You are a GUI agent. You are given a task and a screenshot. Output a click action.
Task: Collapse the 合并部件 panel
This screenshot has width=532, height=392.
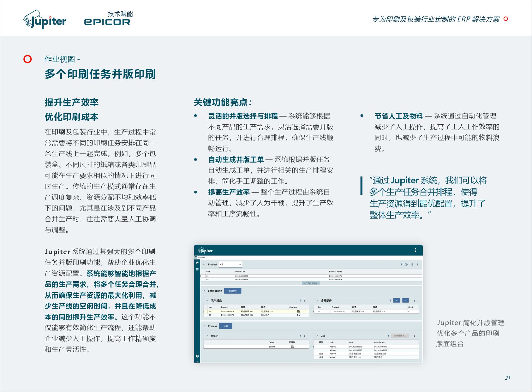pyautogui.click(x=317, y=300)
